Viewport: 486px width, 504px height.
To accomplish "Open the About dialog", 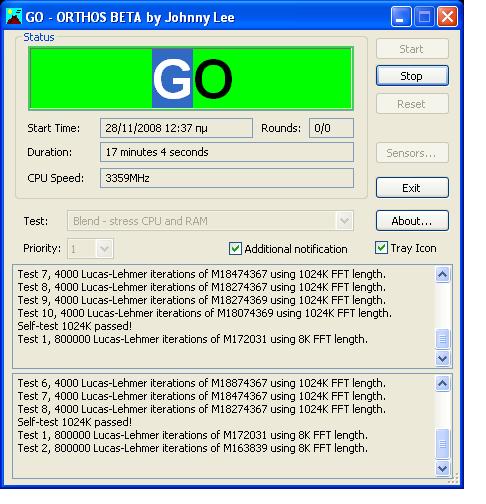I will tap(412, 221).
